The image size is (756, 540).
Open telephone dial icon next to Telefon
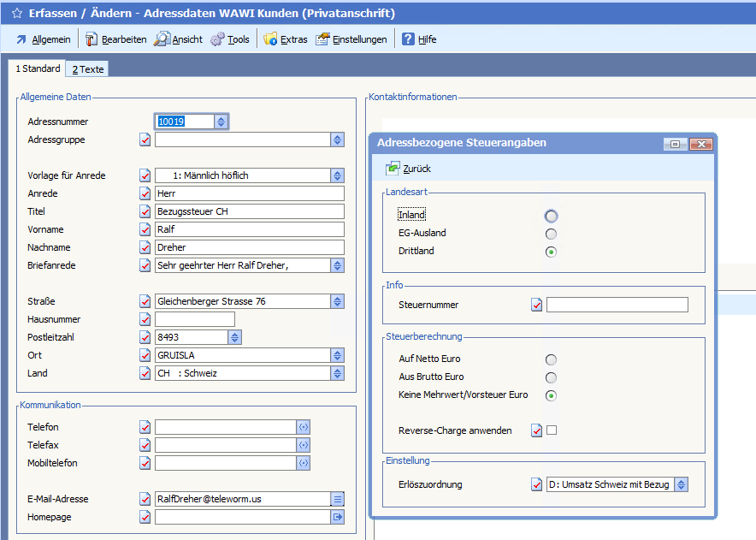pos(303,427)
